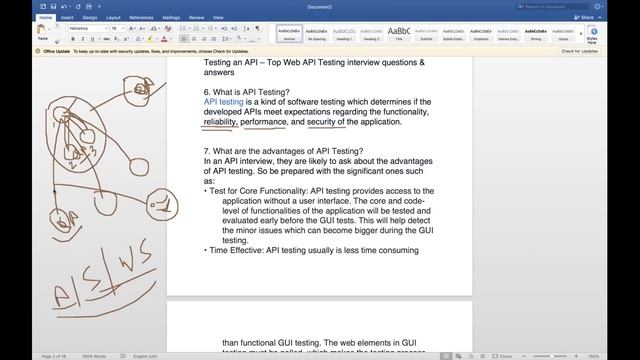Apply superscript formatting
Viewport: 640px width, 360px height.
[x=127, y=39]
